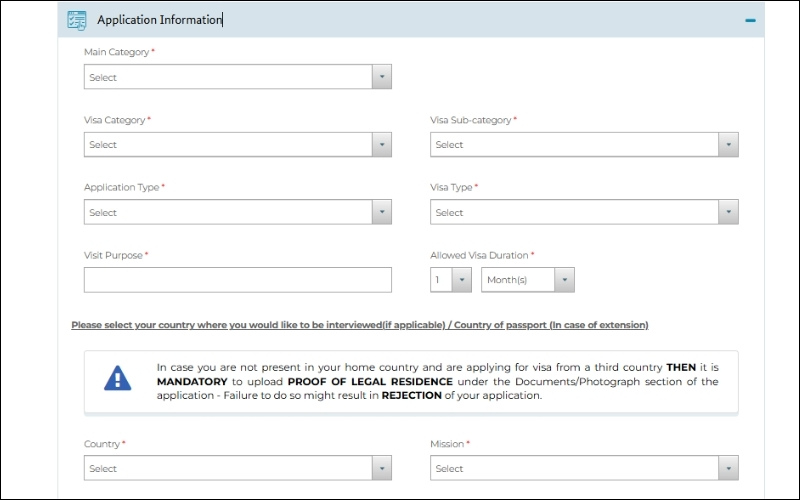This screenshot has height=500, width=800.
Task: Open the Main Category dropdown
Action: click(x=228, y=77)
